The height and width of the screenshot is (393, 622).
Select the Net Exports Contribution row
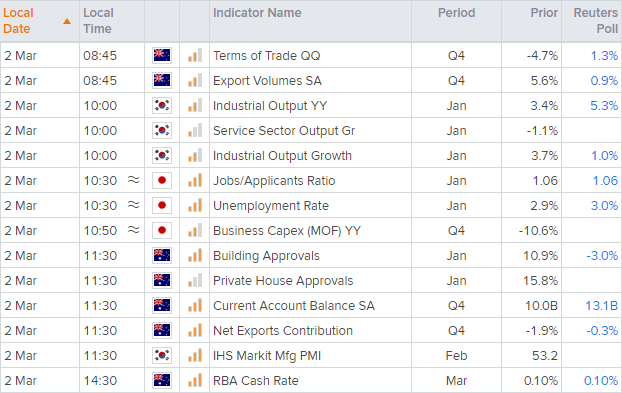click(311, 330)
